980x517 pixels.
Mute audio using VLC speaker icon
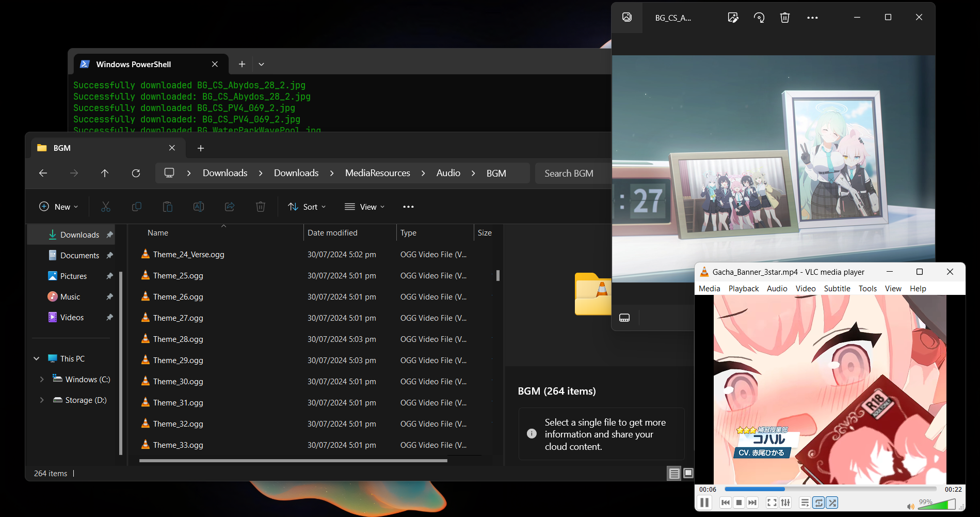[911, 506]
